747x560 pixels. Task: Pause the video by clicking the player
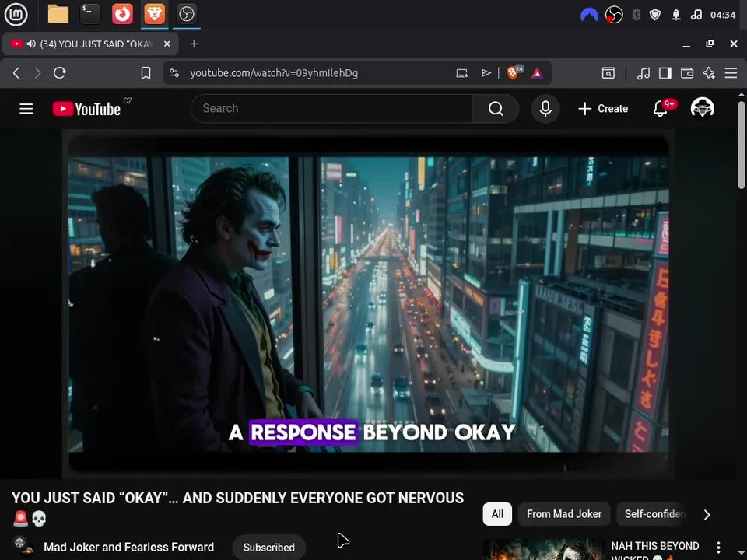tap(368, 305)
